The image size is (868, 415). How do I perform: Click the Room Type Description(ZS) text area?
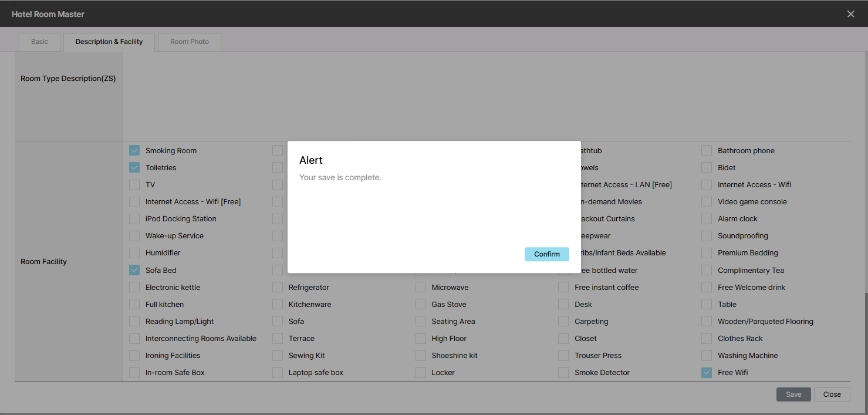click(x=486, y=97)
